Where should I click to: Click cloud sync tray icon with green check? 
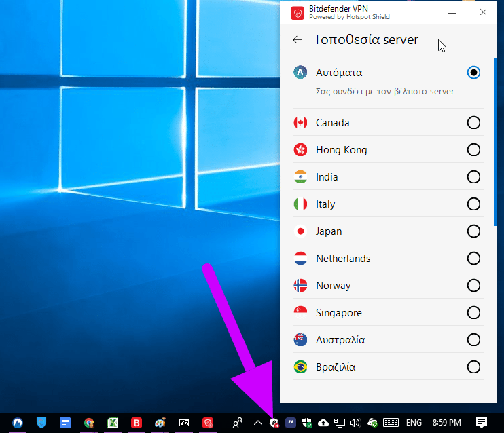click(372, 423)
